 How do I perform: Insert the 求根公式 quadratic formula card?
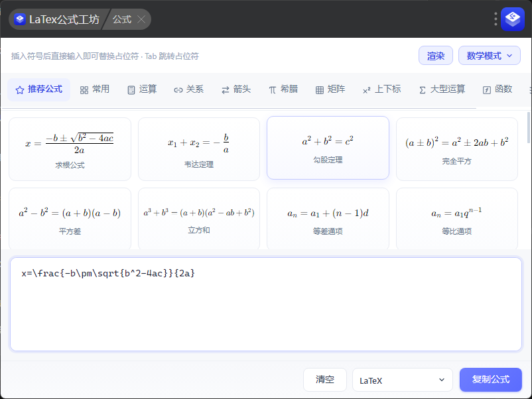70,149
